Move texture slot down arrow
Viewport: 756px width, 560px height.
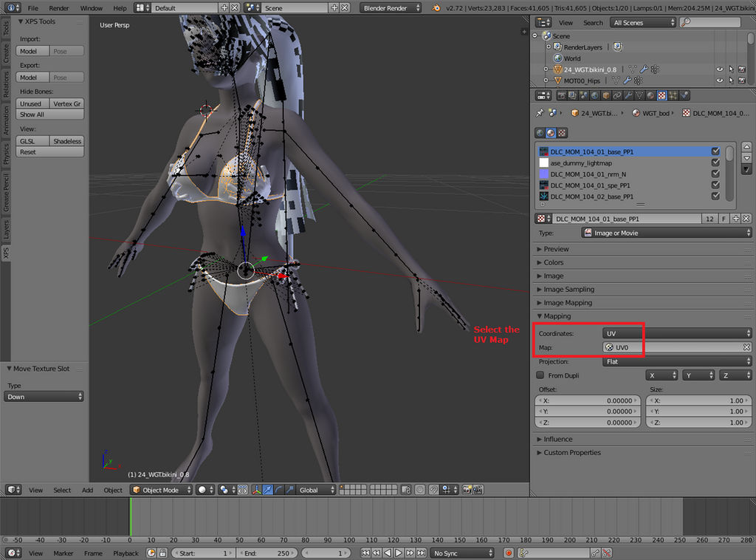(746, 157)
